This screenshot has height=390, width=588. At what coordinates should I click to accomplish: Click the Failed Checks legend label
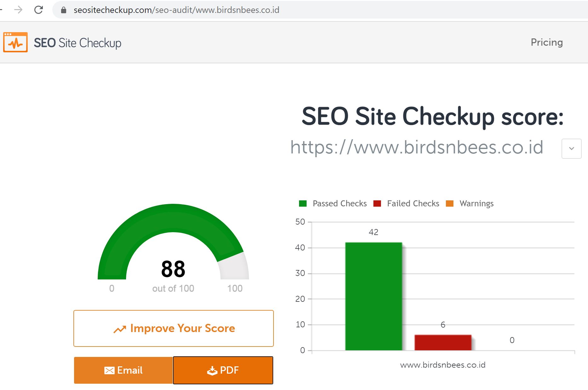click(x=413, y=204)
